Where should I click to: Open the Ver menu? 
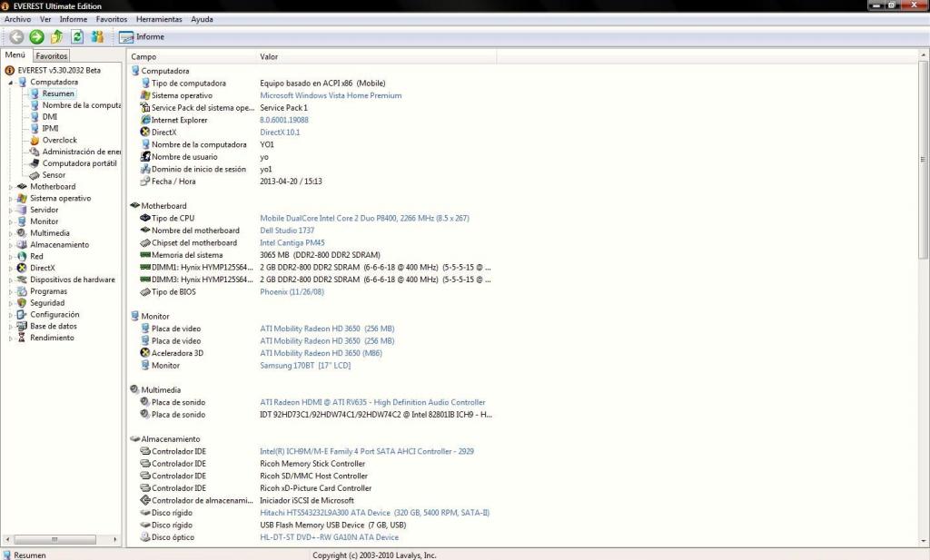coord(45,19)
